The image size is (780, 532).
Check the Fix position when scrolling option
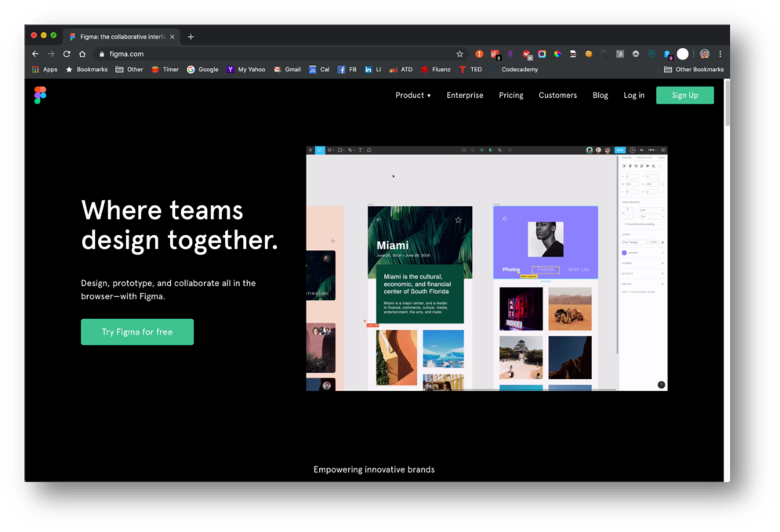pos(623,224)
